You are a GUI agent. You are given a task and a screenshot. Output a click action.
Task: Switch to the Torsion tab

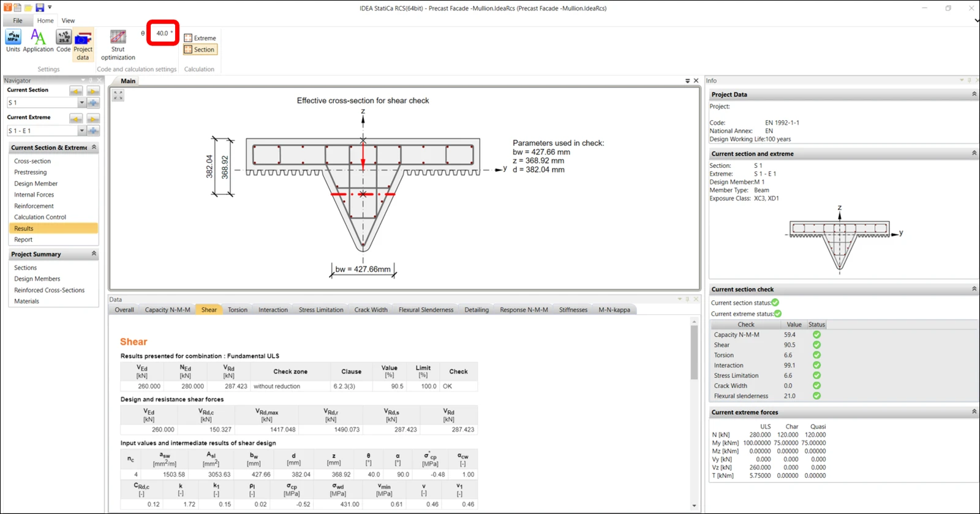click(238, 309)
